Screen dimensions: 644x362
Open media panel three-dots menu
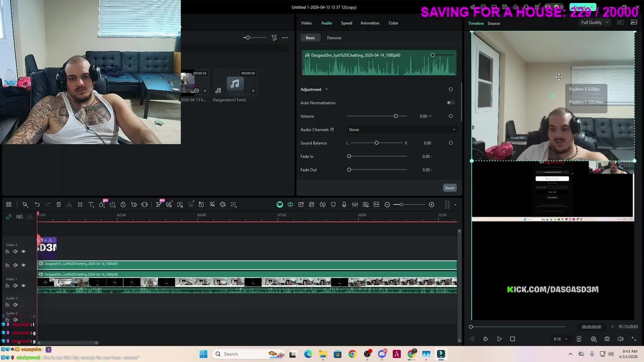285,38
